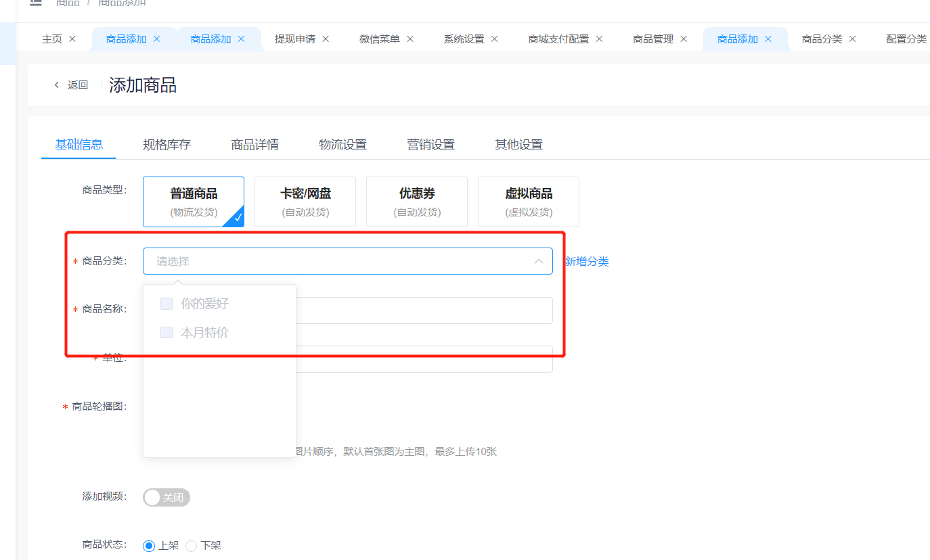Check the 本月特价 category checkbox
The height and width of the screenshot is (560, 930).
(167, 333)
